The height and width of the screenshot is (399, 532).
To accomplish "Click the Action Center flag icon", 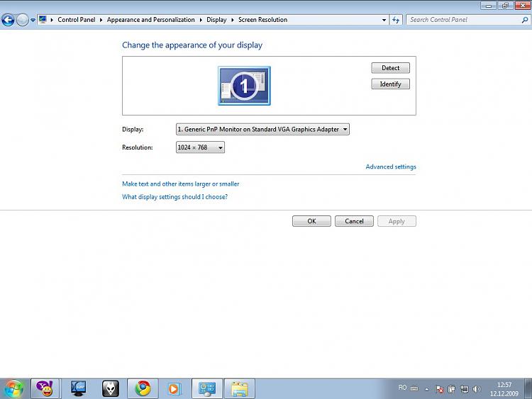I will (x=439, y=389).
